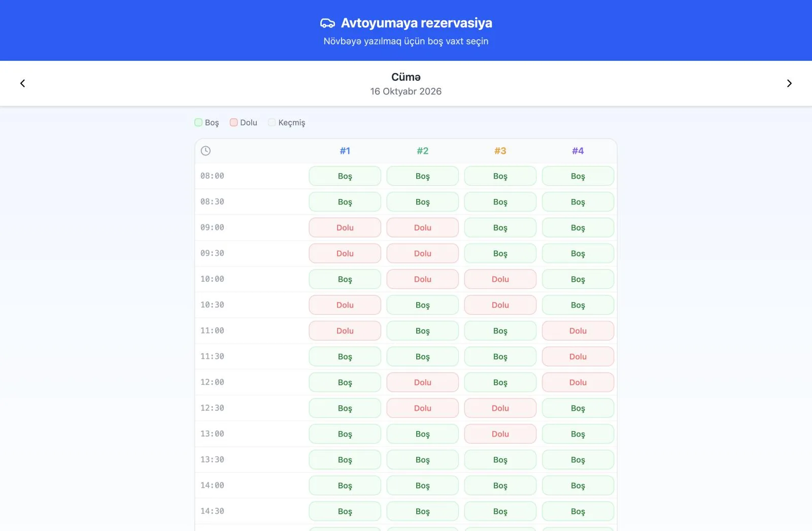Reserve the 10:00 free slot in bay #1

pos(345,279)
